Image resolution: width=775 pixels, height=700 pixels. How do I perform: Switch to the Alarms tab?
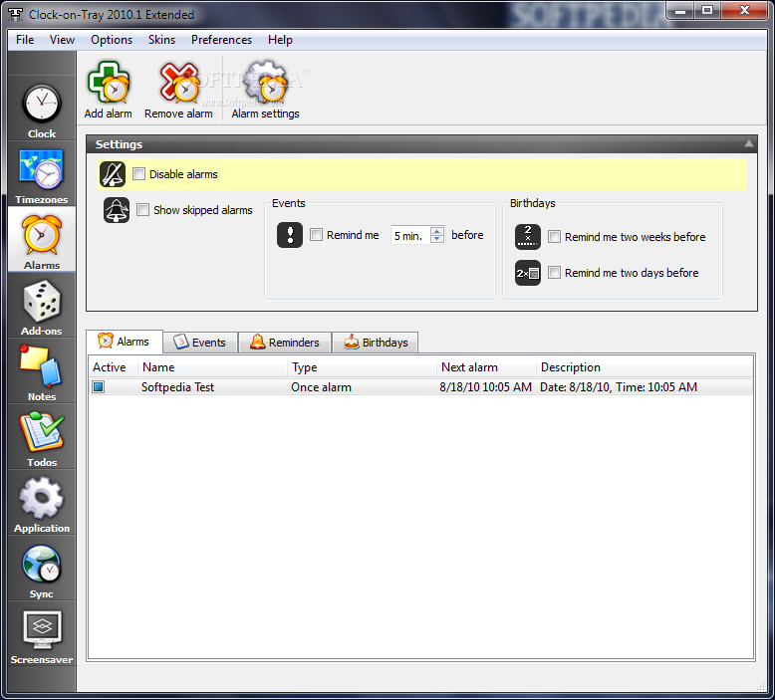(x=125, y=342)
